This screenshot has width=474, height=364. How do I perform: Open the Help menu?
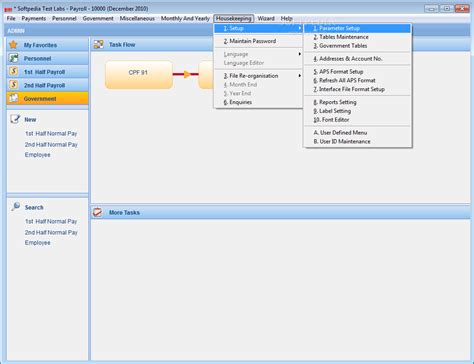pos(286,19)
